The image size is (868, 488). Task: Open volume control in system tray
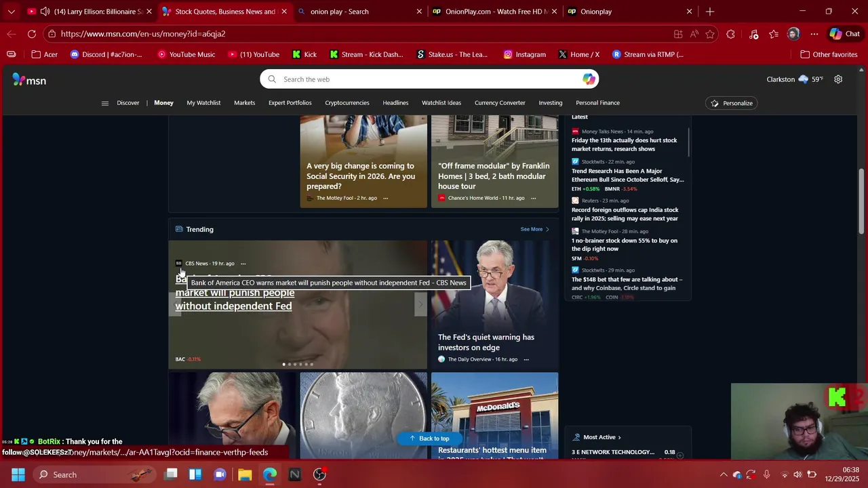[797, 474]
